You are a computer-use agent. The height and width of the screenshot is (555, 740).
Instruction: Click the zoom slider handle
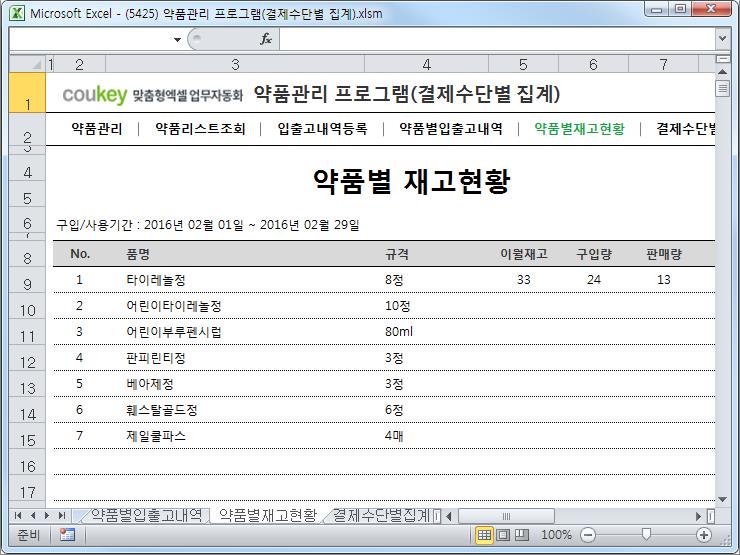click(646, 534)
